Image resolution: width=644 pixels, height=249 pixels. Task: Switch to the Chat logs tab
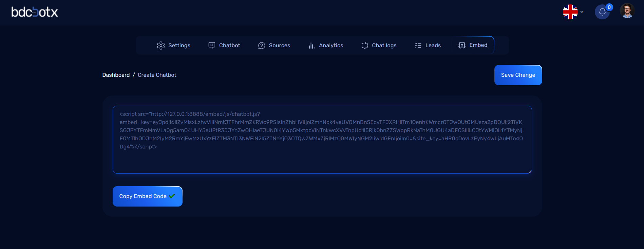pyautogui.click(x=379, y=46)
